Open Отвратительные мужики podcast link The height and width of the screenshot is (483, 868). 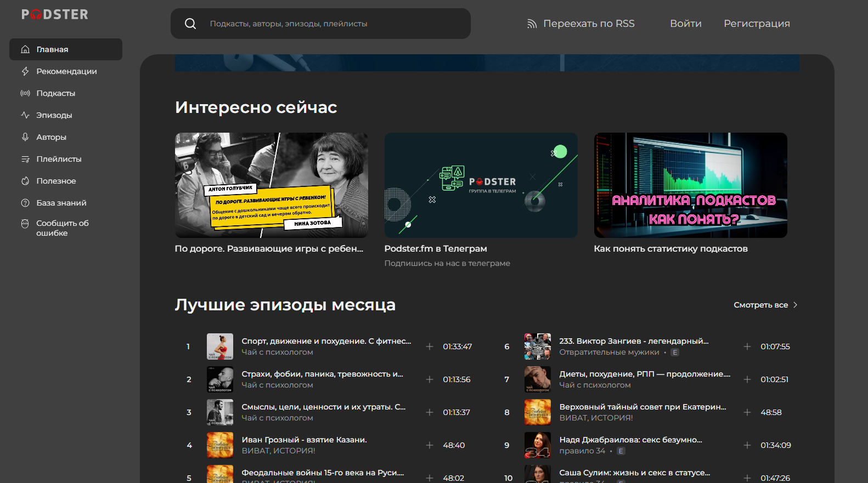(x=609, y=352)
